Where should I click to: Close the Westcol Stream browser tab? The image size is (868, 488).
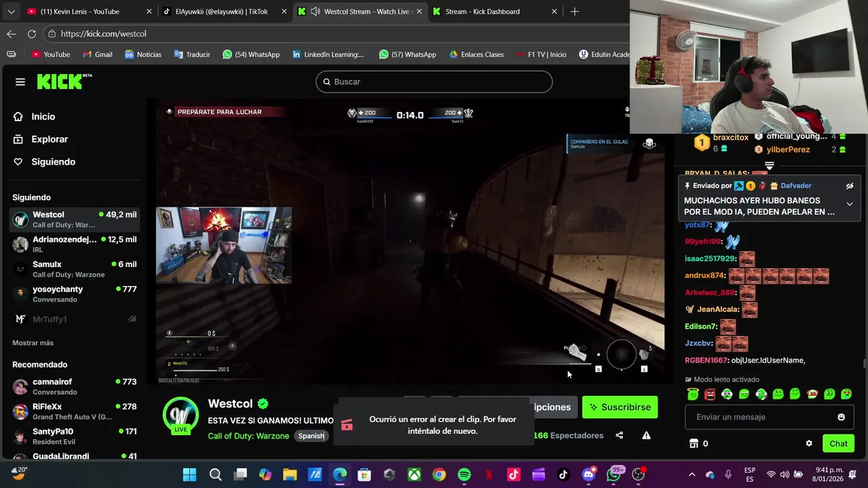point(419,12)
